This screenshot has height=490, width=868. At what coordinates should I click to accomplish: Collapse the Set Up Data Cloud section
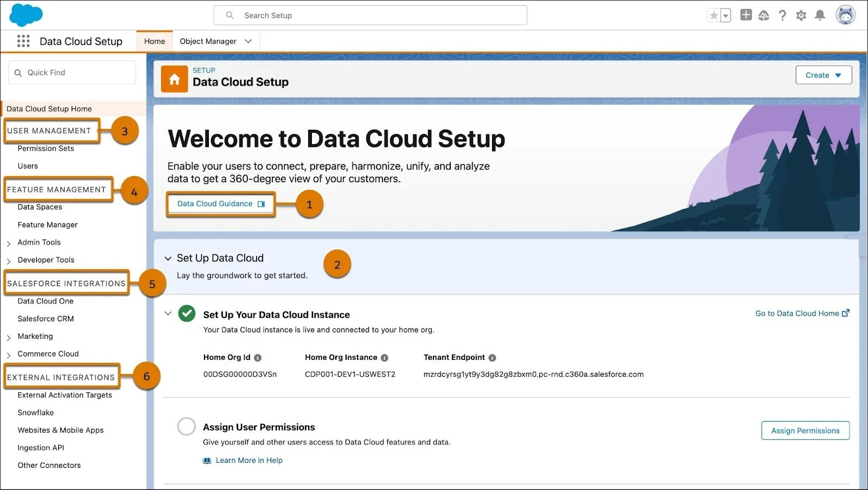pos(168,259)
